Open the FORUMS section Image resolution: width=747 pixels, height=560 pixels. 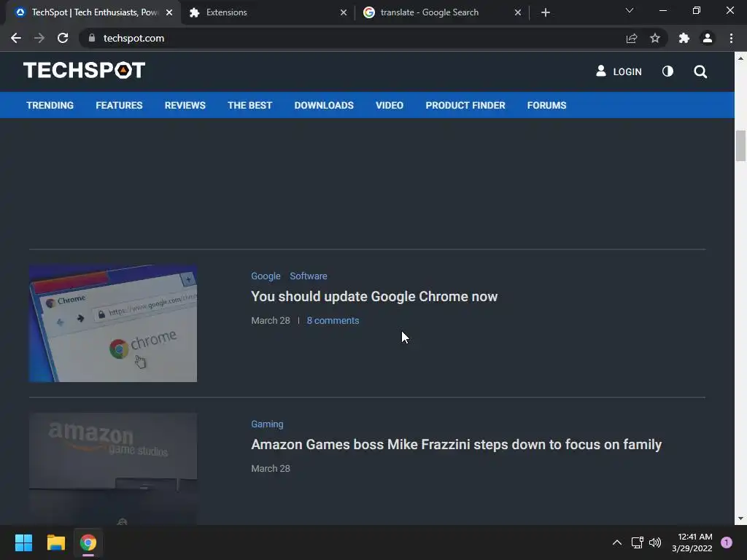click(547, 105)
